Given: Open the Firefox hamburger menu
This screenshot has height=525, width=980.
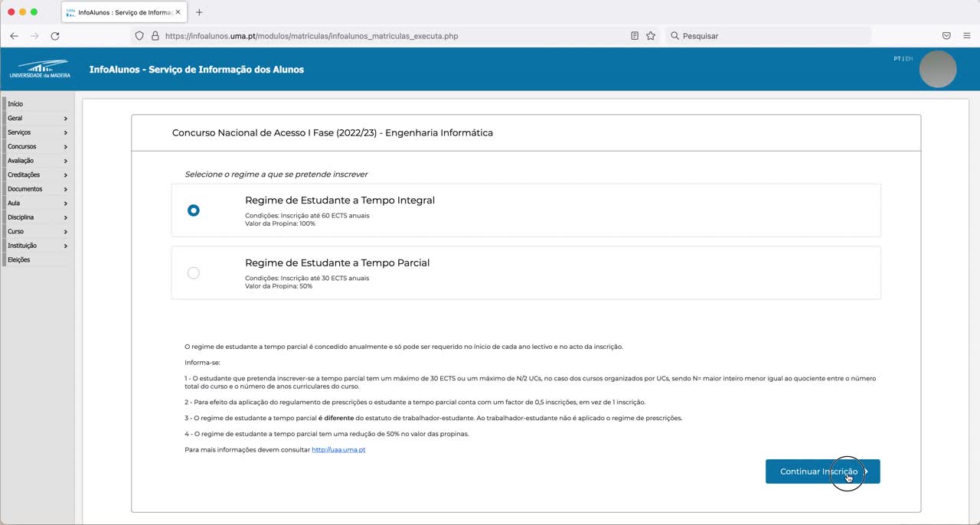Looking at the screenshot, I should coord(967,36).
